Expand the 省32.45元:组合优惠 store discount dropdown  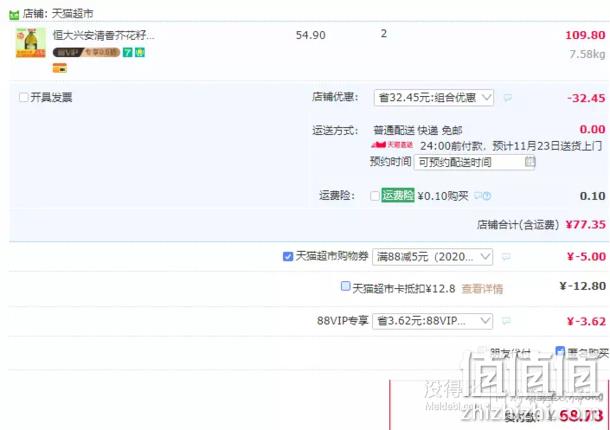pos(434,98)
